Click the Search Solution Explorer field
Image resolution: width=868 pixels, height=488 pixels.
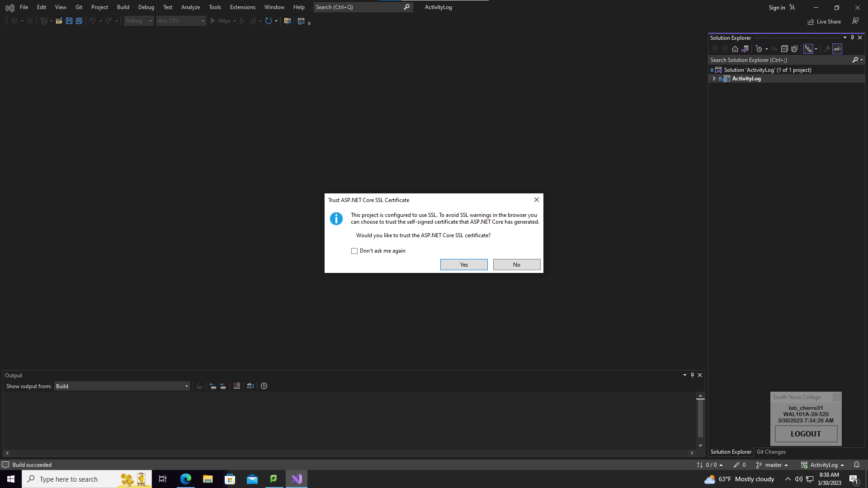coord(780,60)
